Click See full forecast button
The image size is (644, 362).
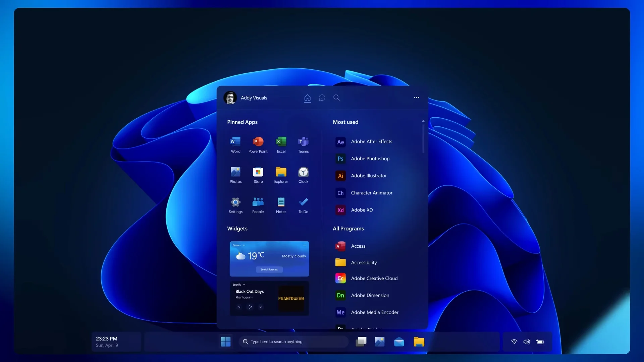(x=269, y=269)
